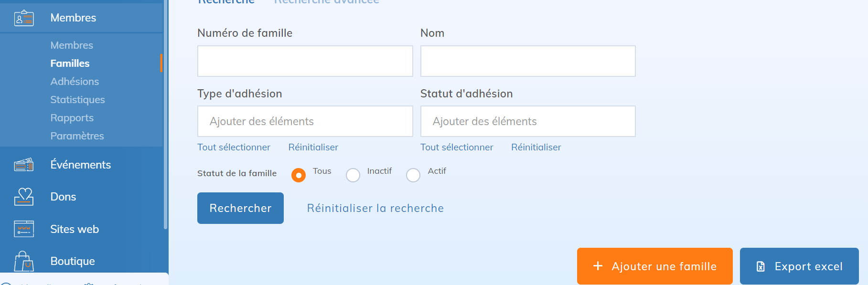This screenshot has width=868, height=285.
Task: Open the Statut d'adhésion multi-select field
Action: click(528, 121)
